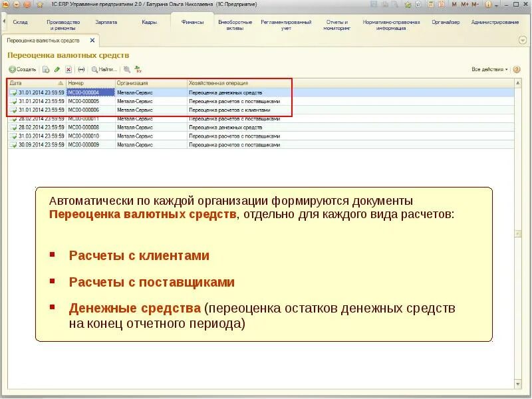532x399 pixels.
Task: Click Переоценка расчетов с клиентами operation cell
Action: click(229, 110)
